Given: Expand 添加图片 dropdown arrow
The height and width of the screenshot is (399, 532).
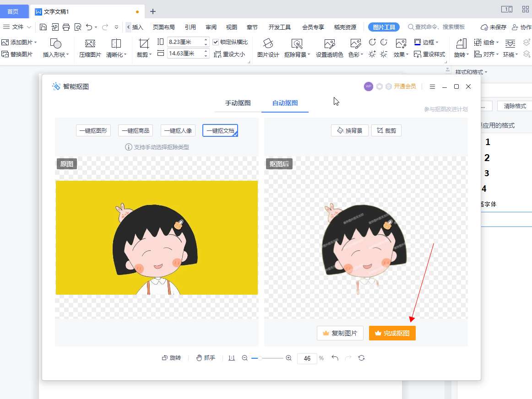Looking at the screenshot, I should pyautogui.click(x=35, y=43).
